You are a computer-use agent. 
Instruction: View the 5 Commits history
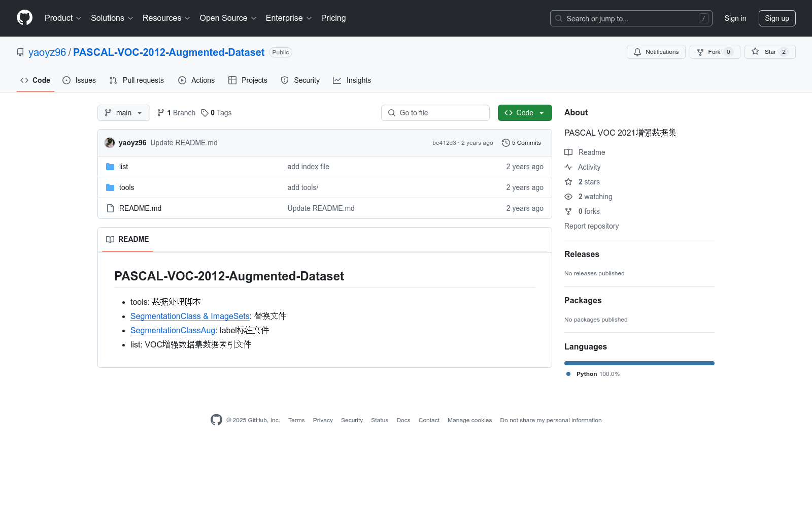pyautogui.click(x=521, y=143)
